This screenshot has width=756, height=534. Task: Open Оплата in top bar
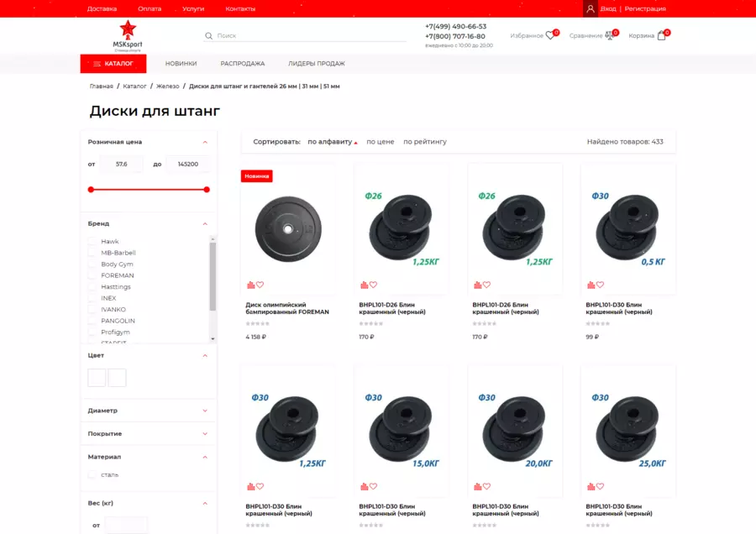(x=150, y=8)
